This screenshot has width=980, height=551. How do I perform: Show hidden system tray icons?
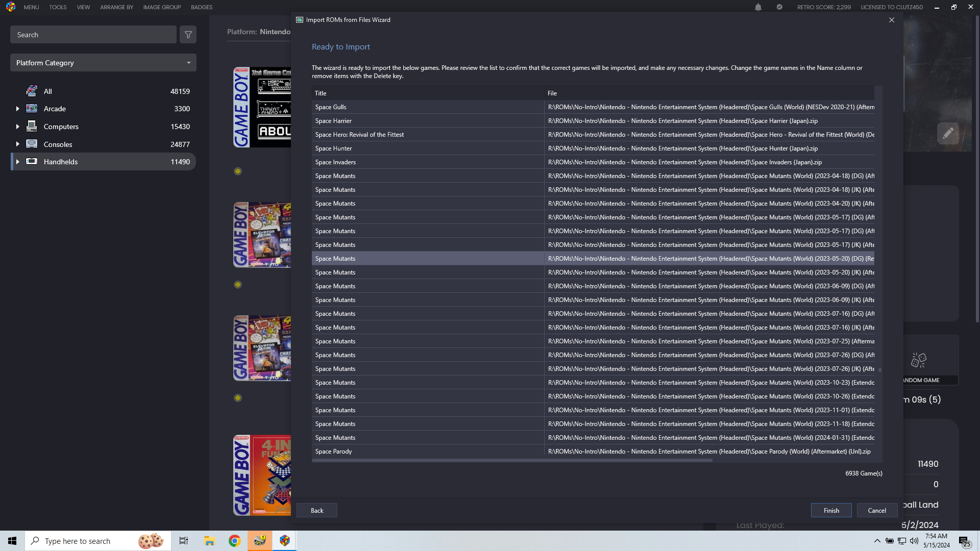tap(877, 541)
